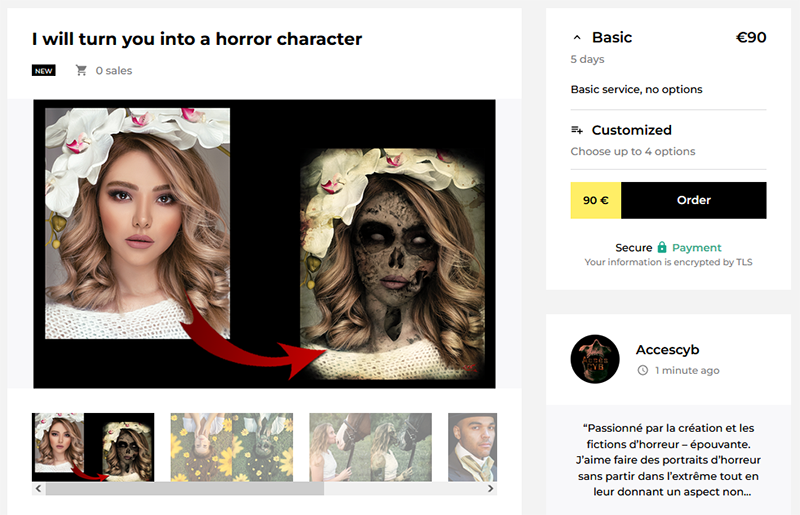Image resolution: width=800 pixels, height=515 pixels.
Task: Click the yellow 90 € price box
Action: coord(596,200)
